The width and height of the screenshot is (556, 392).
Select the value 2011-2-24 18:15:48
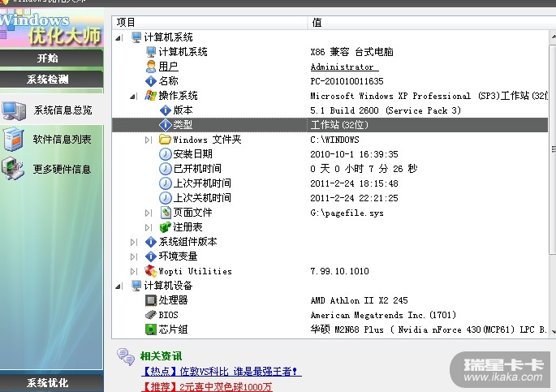coord(354,183)
